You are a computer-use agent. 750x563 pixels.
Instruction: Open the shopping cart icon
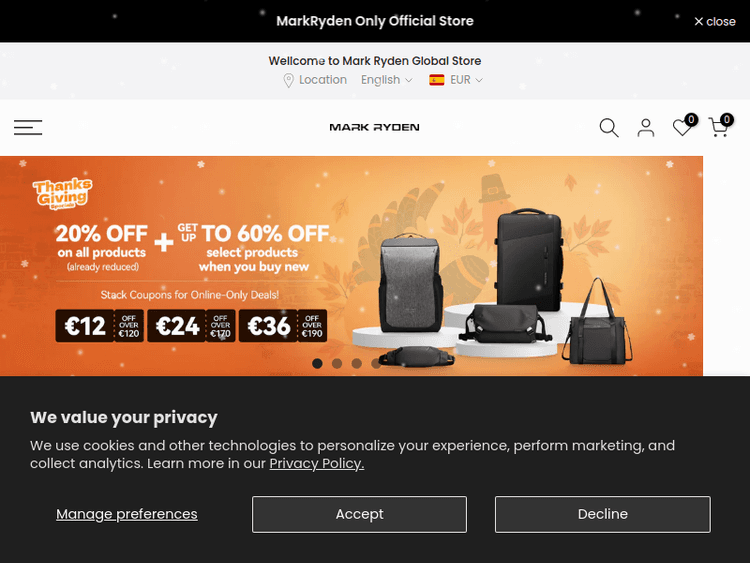point(718,127)
